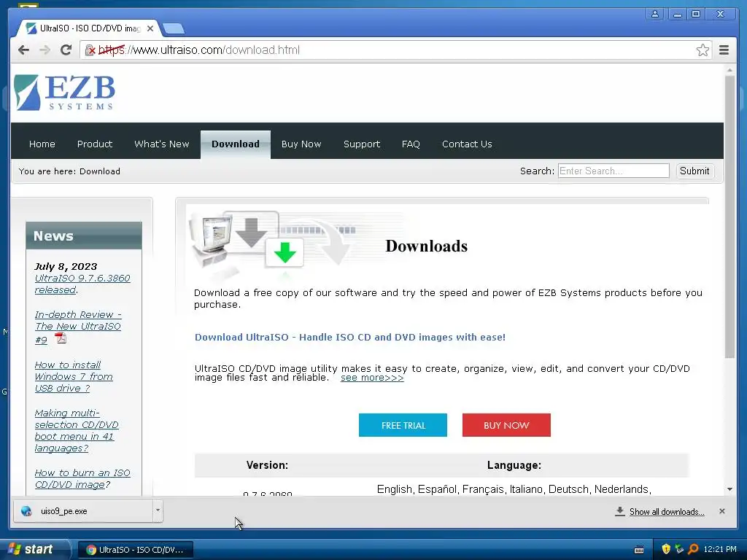The width and height of the screenshot is (747, 560).
Task: Open the PDF icon next to UltraISO #9 review
Action: click(x=61, y=338)
